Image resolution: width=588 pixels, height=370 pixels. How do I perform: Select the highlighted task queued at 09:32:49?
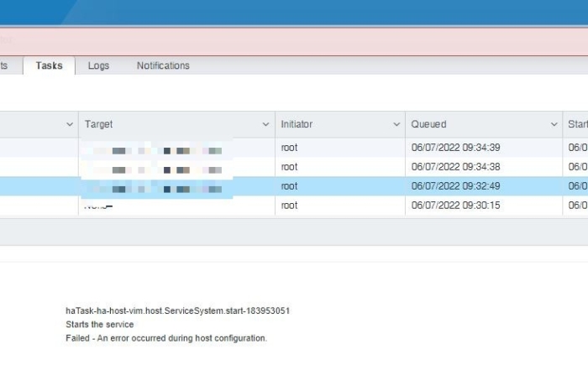[455, 186]
